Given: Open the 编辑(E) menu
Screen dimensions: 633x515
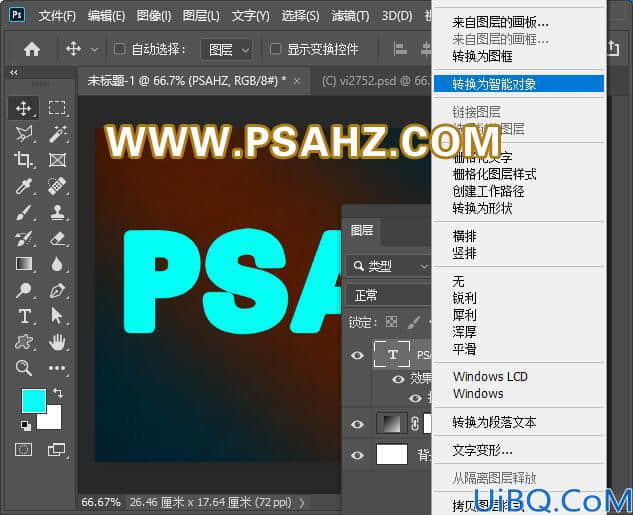Looking at the screenshot, I should [x=106, y=16].
